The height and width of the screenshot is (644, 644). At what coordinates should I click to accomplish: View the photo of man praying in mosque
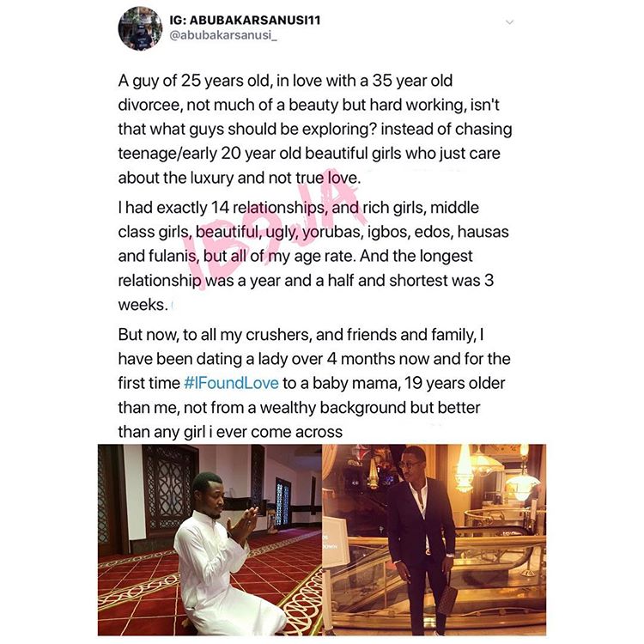pyautogui.click(x=210, y=540)
